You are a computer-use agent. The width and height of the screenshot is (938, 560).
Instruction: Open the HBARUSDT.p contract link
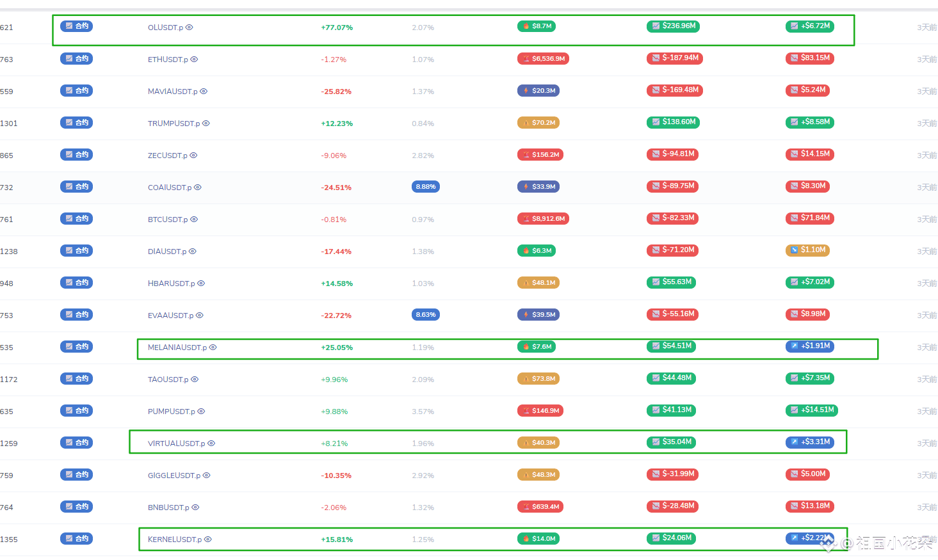coord(172,284)
